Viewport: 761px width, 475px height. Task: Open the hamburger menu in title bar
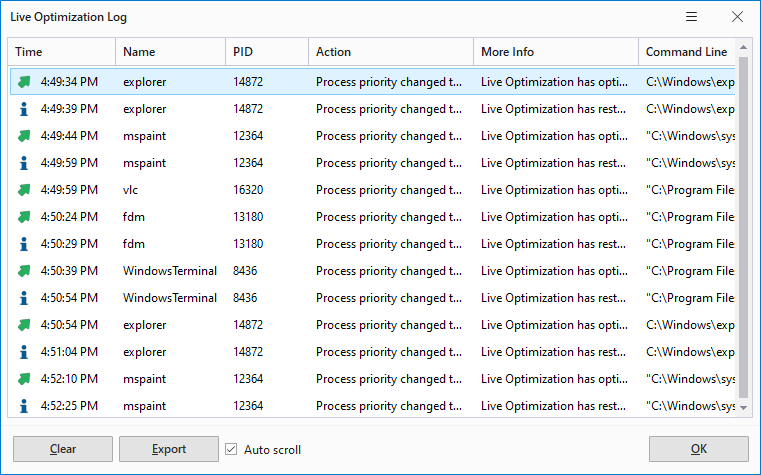coord(692,17)
